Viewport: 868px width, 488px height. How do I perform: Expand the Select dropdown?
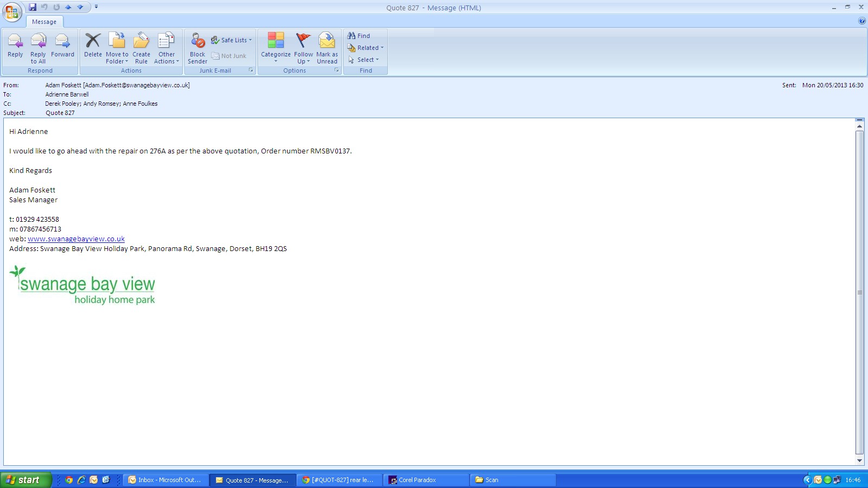(x=363, y=60)
